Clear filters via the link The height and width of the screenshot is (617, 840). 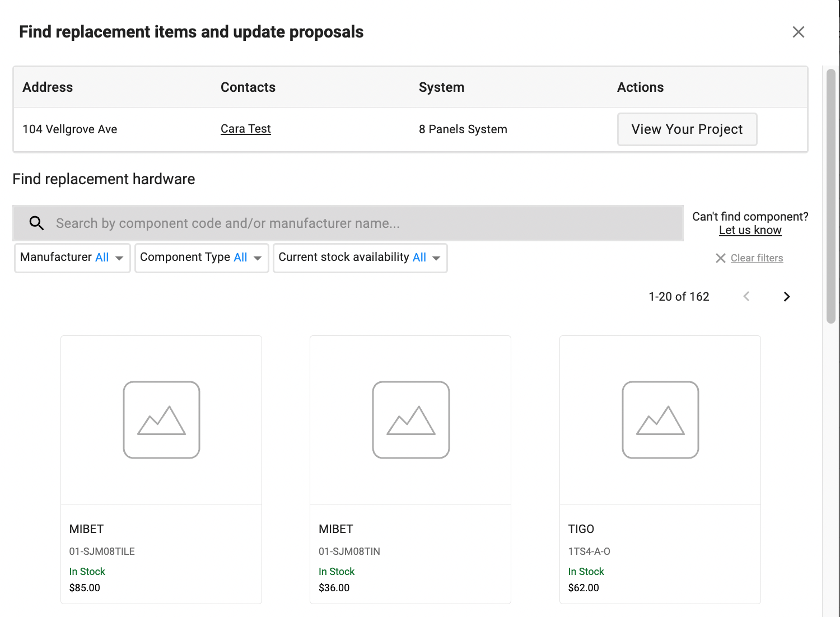point(757,258)
